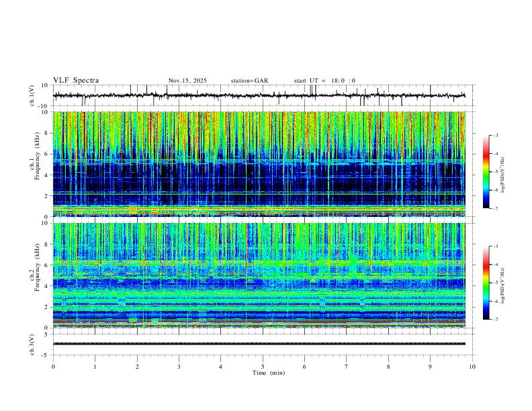
Task: Click the time axis tick '1'
Action: (95, 367)
